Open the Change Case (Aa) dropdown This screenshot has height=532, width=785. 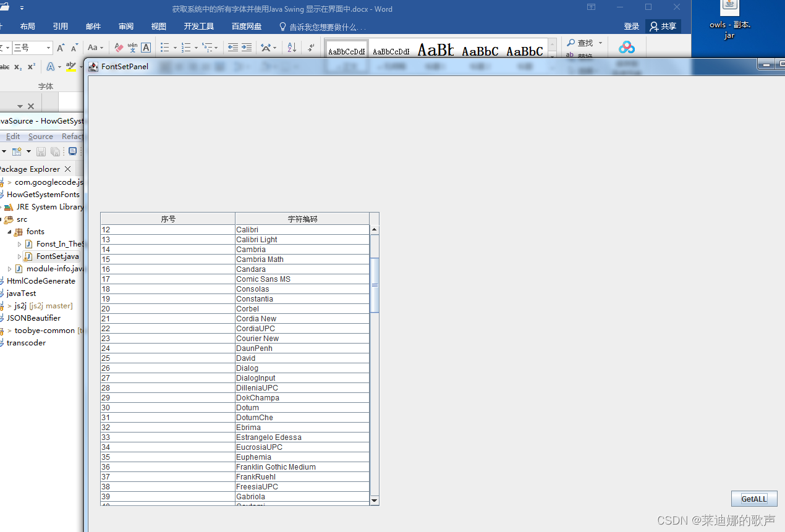tap(95, 48)
